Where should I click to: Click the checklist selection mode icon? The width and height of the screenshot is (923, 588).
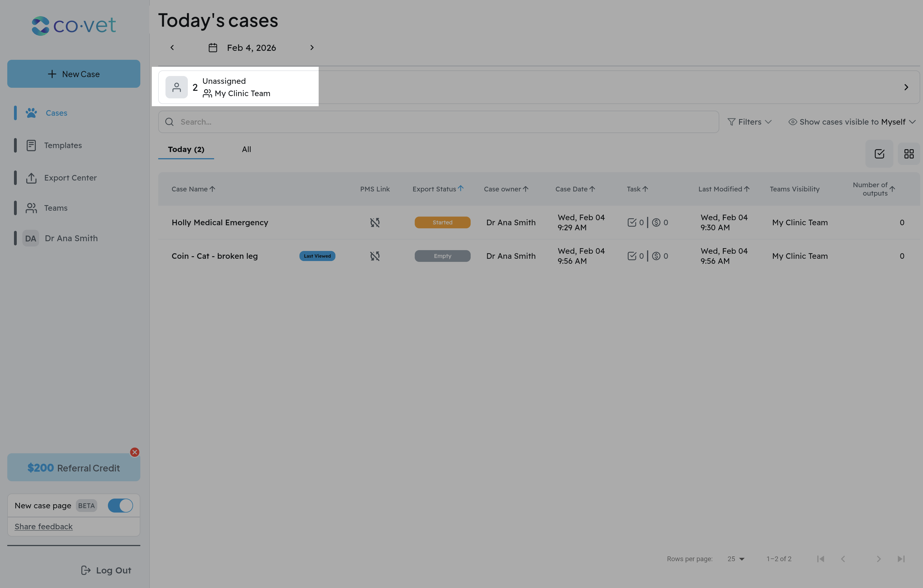coord(879,154)
